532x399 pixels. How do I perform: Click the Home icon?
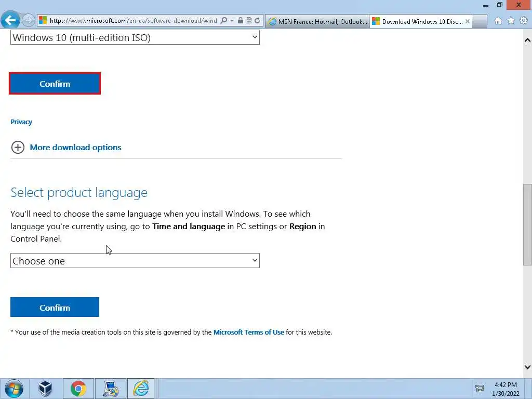point(498,21)
